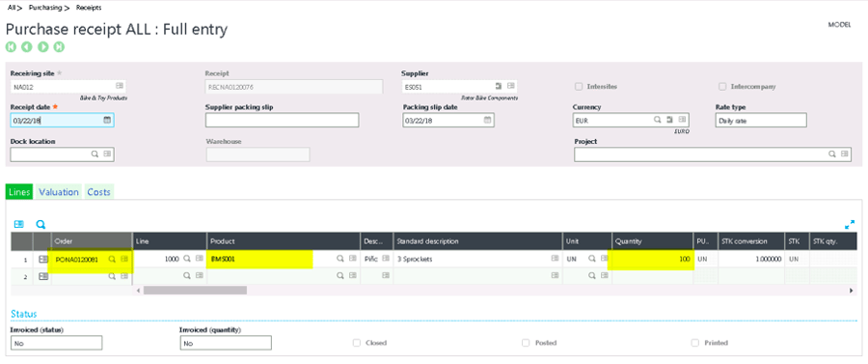Open Project selection list icon
This screenshot has height=364, width=868.
click(845, 154)
